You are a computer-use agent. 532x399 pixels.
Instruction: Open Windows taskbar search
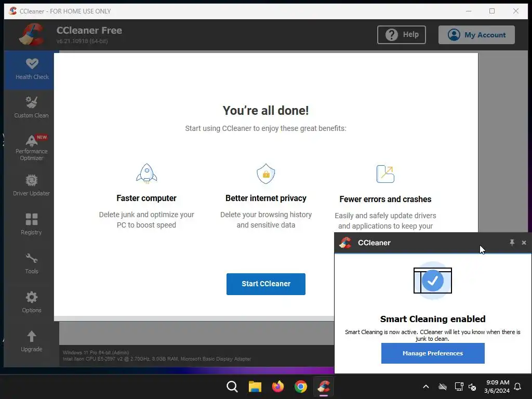[x=232, y=387]
